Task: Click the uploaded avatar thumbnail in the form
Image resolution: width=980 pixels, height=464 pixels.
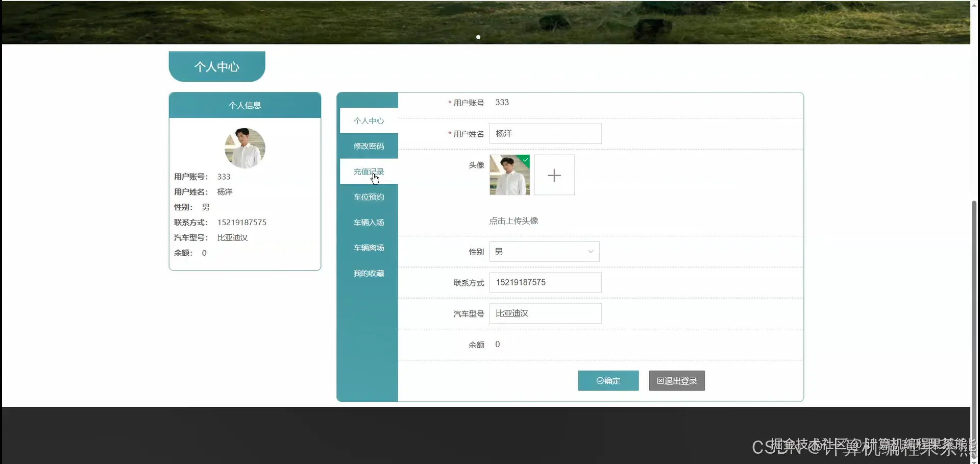Action: pos(509,175)
